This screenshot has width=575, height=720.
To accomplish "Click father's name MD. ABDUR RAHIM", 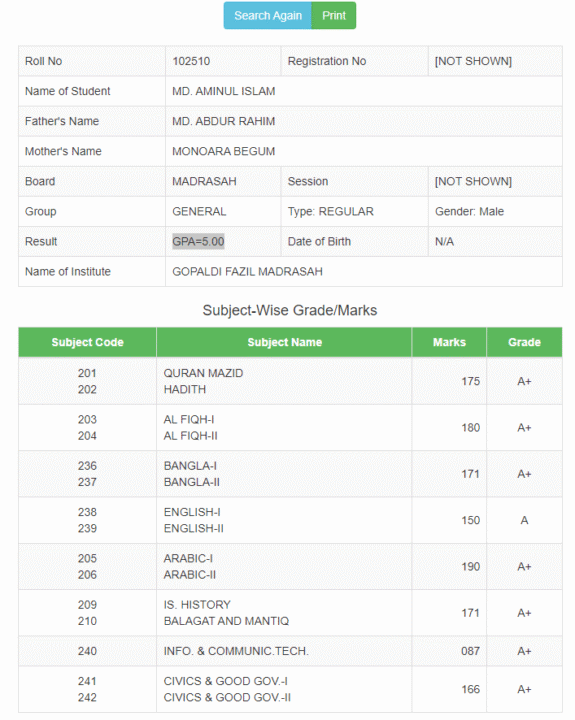I will point(224,121).
